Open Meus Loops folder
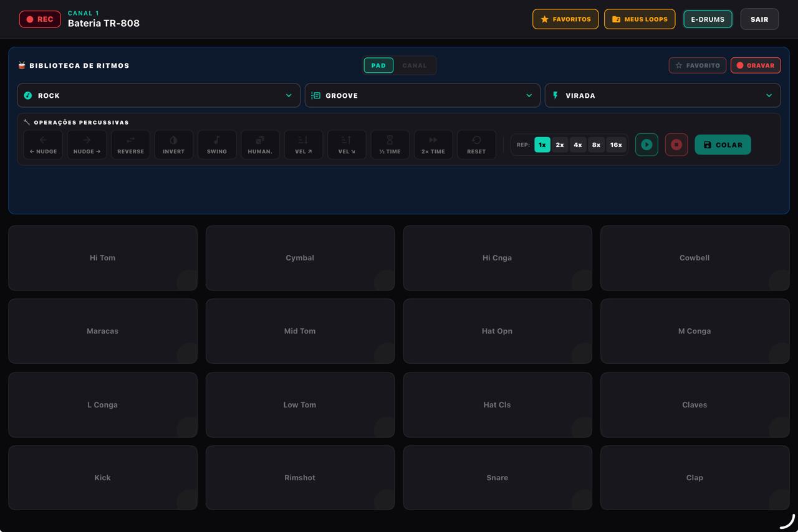Screen dimensions: 798x532 640,19
